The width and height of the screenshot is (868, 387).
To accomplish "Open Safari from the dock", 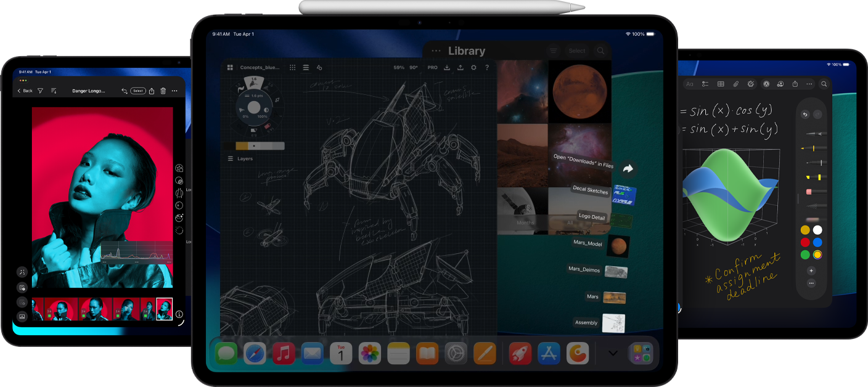I will [255, 354].
